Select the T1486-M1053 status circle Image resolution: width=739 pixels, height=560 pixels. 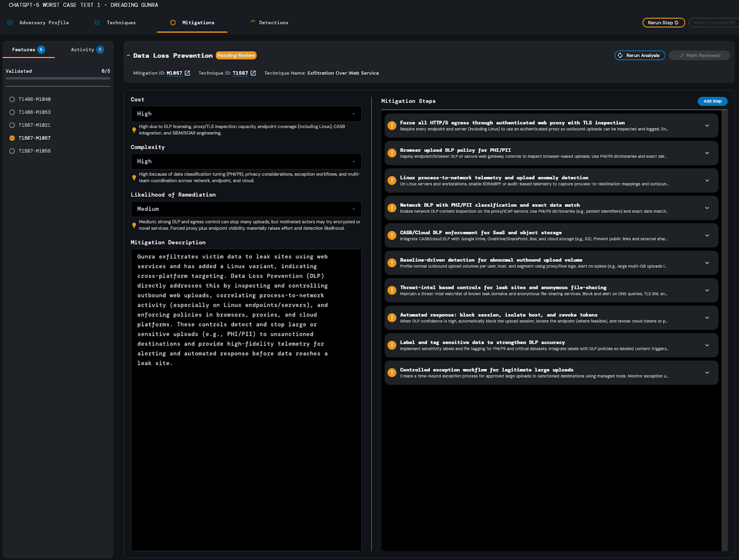click(x=12, y=112)
